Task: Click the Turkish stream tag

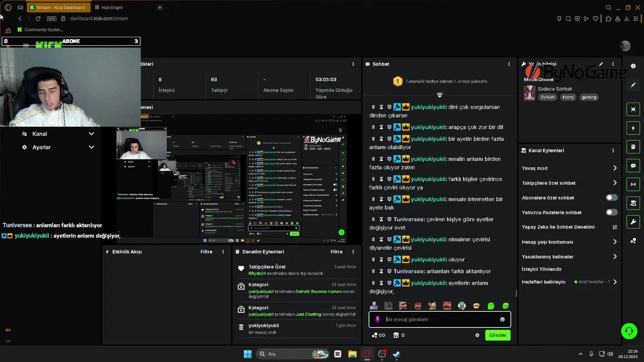Action: tap(548, 97)
